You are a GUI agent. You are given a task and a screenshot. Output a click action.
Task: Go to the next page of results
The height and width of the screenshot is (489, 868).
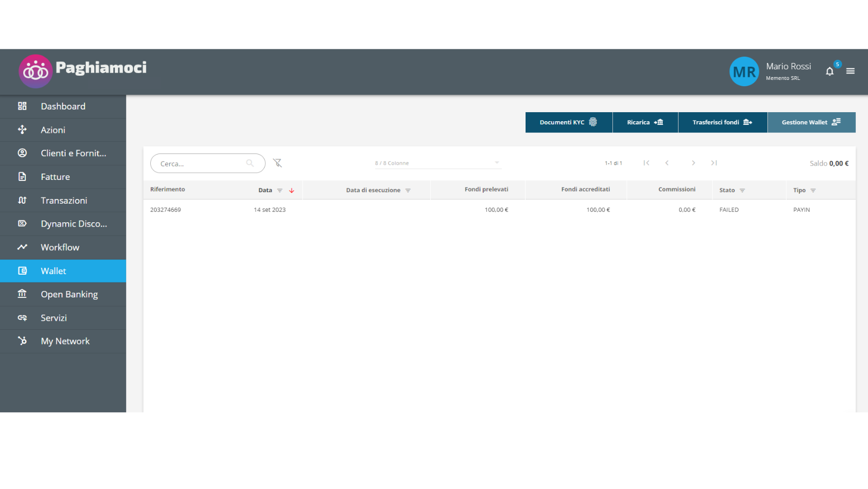click(x=693, y=163)
